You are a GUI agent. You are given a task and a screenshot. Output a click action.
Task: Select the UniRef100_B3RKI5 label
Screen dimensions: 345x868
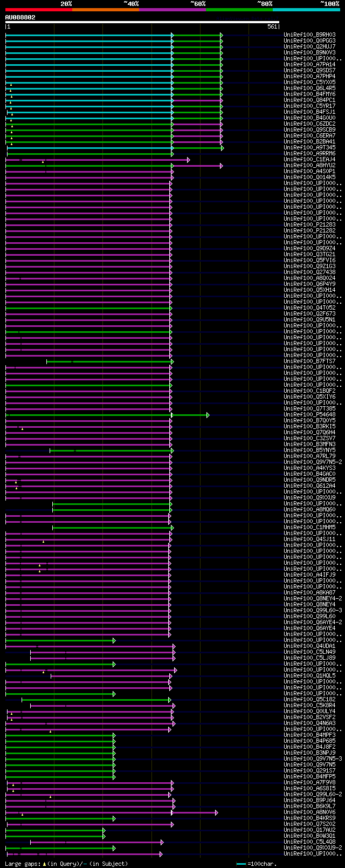pos(310,426)
